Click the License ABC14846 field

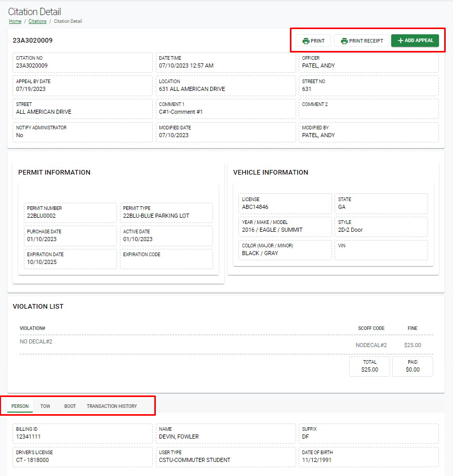point(285,203)
